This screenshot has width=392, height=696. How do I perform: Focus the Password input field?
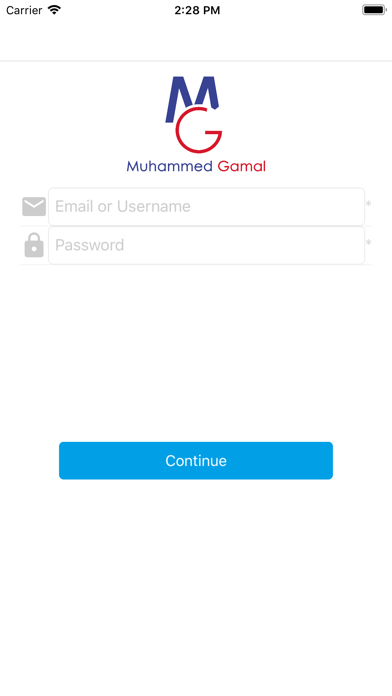(206, 245)
